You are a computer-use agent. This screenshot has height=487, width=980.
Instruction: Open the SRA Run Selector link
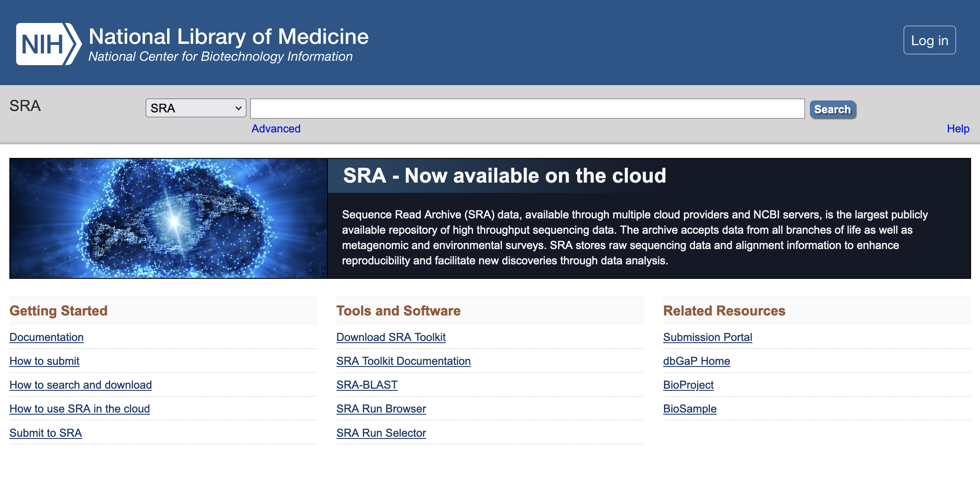(x=381, y=433)
